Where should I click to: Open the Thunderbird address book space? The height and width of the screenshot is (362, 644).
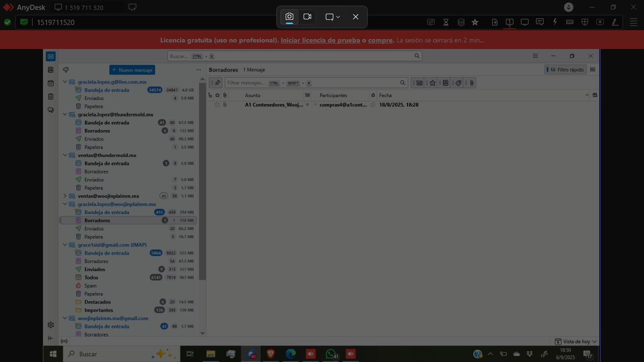(x=50, y=70)
